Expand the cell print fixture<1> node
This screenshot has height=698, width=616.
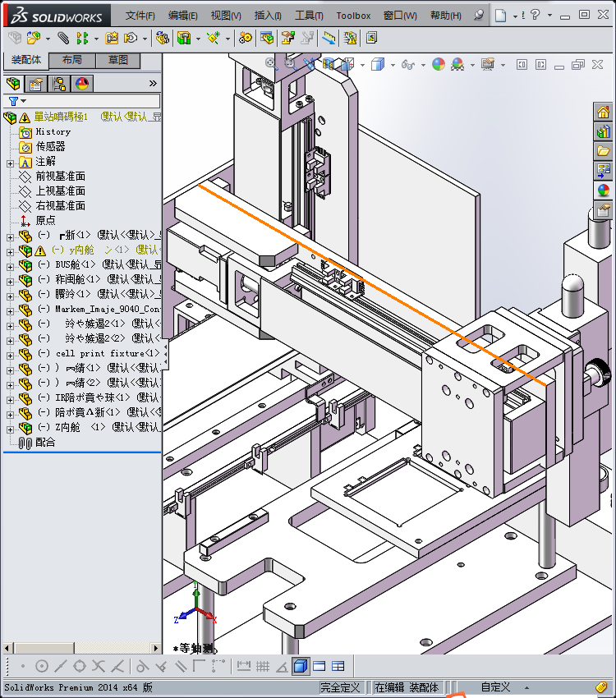pyautogui.click(x=10, y=356)
